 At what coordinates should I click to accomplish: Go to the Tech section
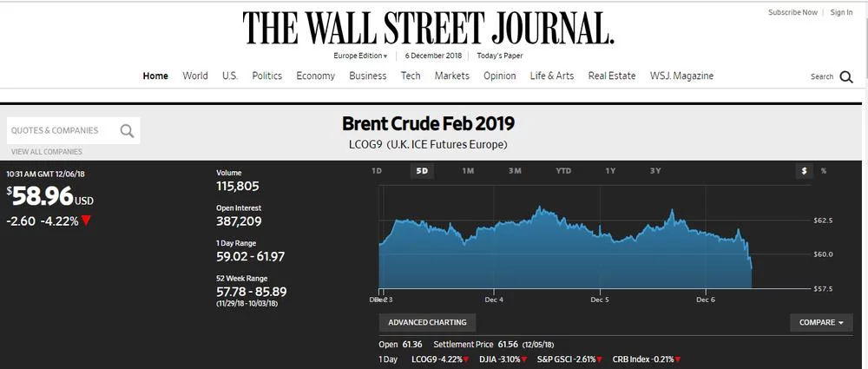click(x=411, y=76)
